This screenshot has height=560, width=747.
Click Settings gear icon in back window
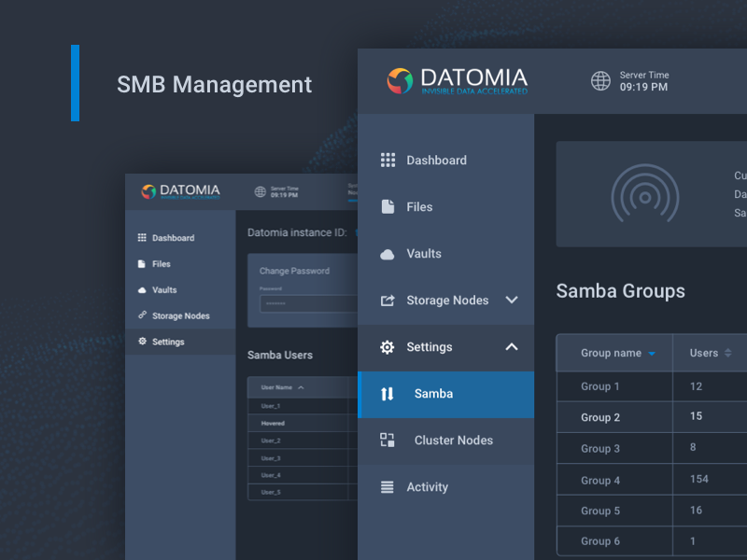point(142,341)
